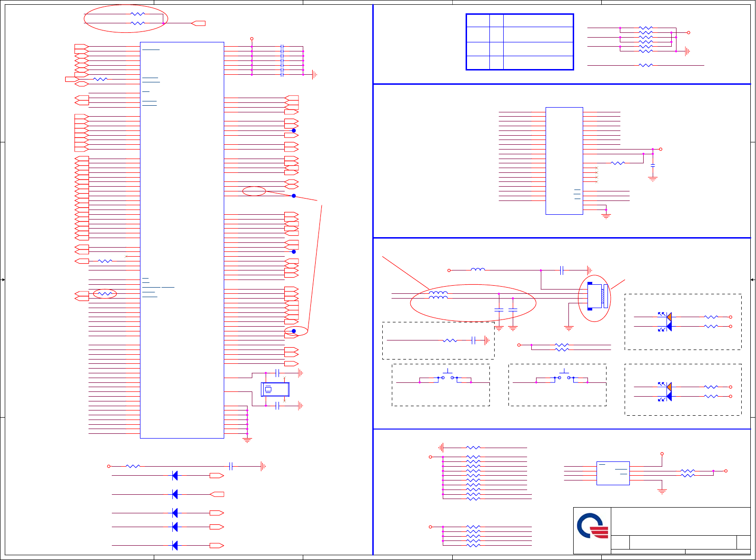The width and height of the screenshot is (756, 560).
Task: Select the small circled resistor left of main IC
Action: tap(105, 294)
